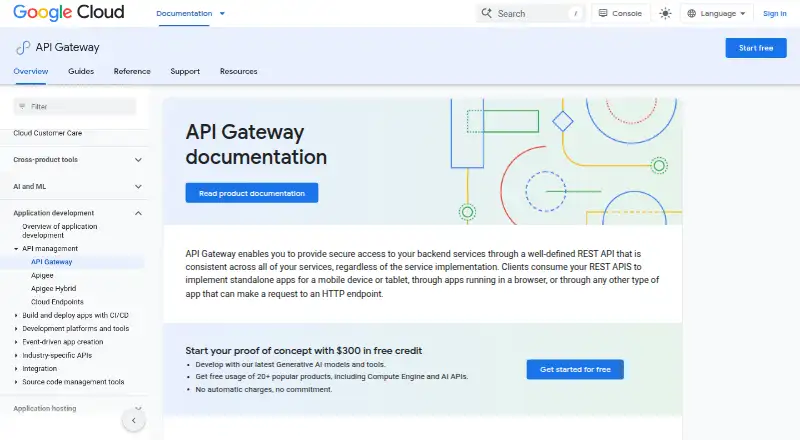The width and height of the screenshot is (800, 440).
Task: Click the Google Cloud logo
Action: (69, 12)
